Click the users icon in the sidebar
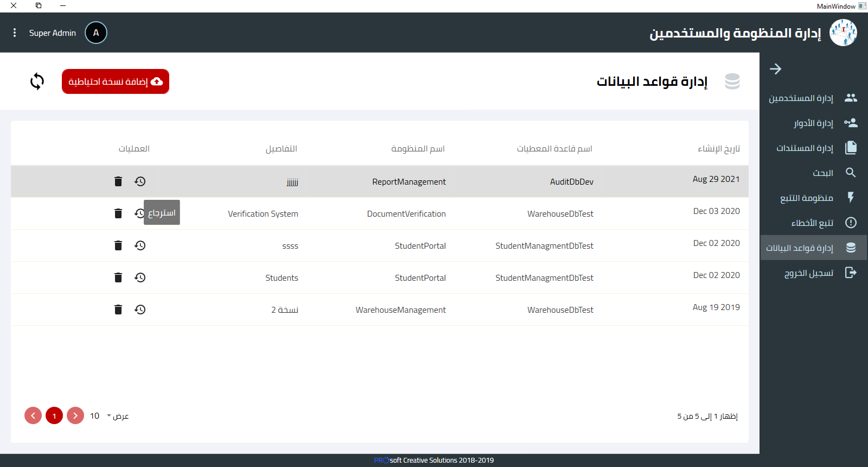 coord(851,98)
